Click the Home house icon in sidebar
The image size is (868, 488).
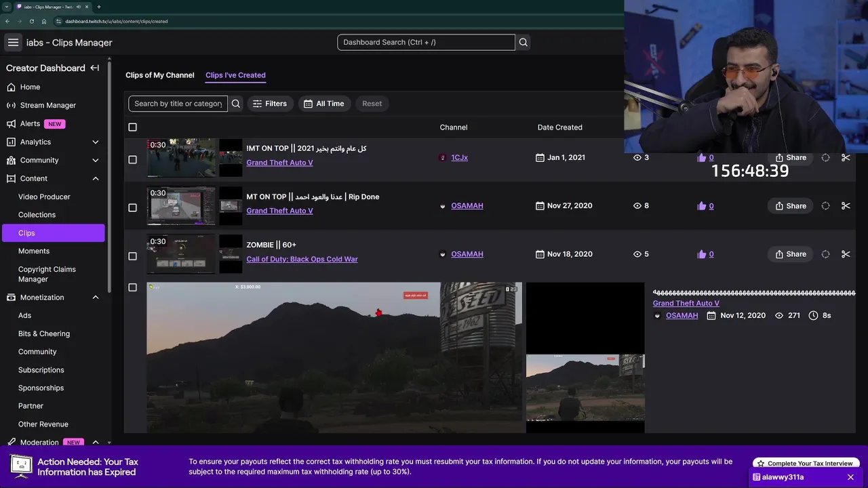(11, 87)
